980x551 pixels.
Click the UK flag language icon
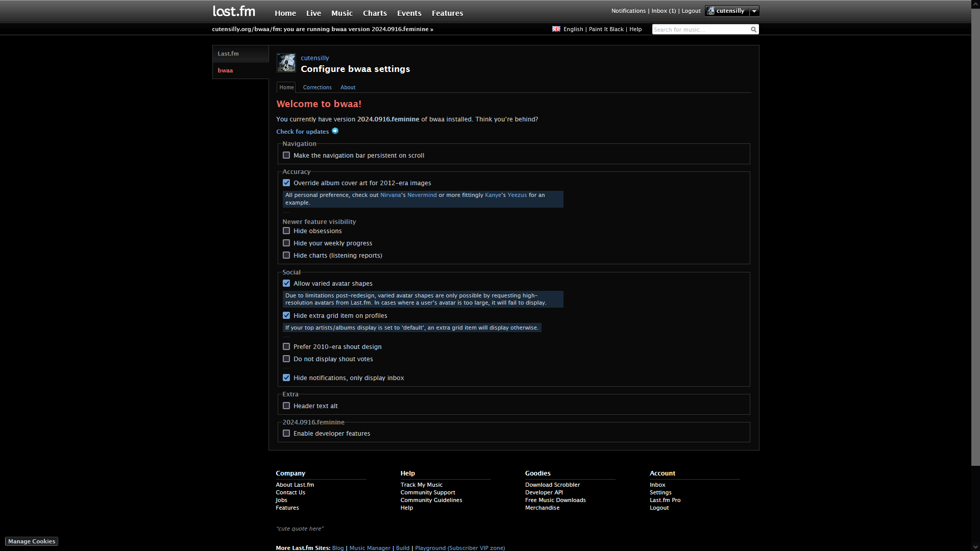pos(556,29)
